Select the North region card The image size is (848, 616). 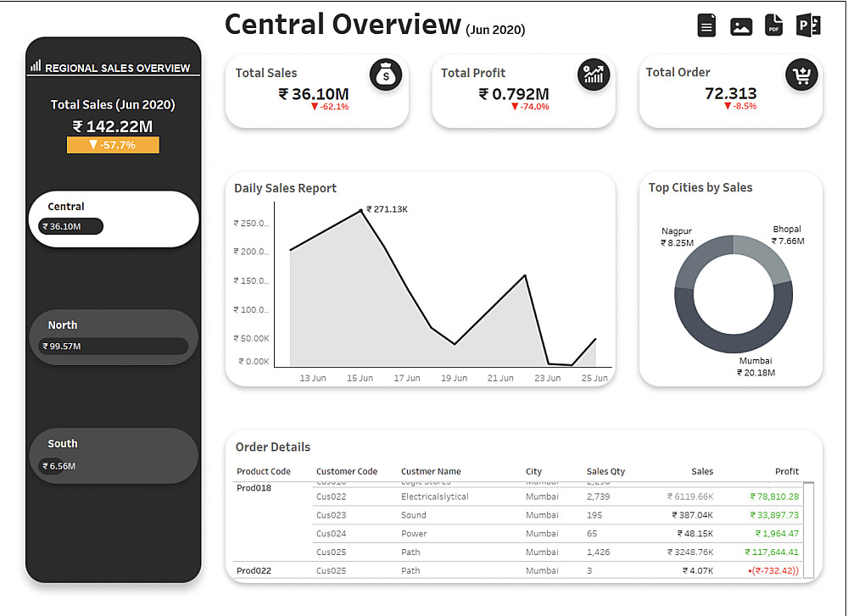coord(114,337)
